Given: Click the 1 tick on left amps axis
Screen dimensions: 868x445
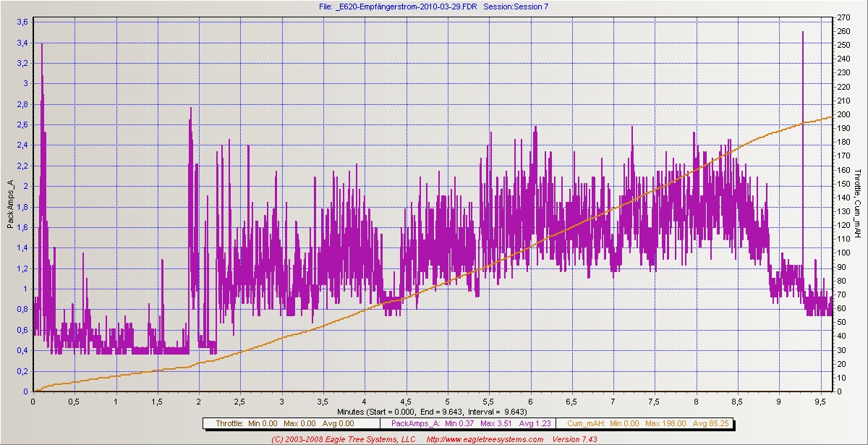Looking at the screenshot, I should 25,289.
